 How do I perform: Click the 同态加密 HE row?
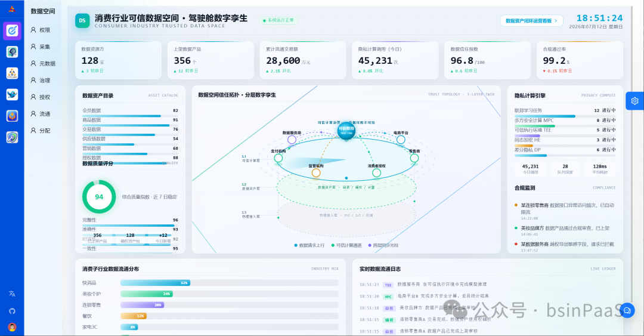565,141
